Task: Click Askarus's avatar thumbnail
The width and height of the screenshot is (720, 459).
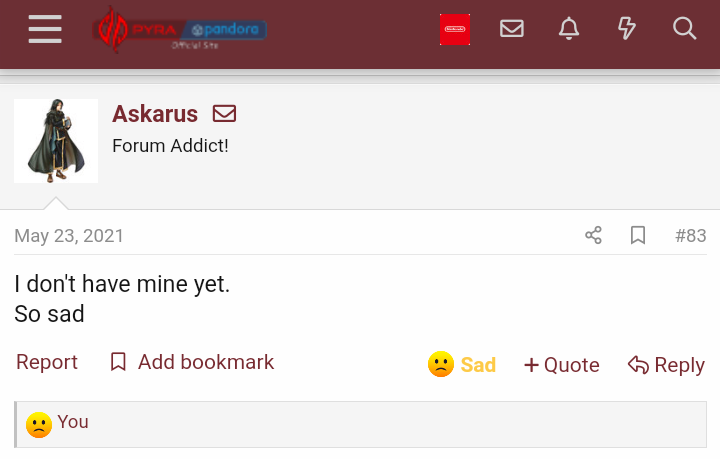Action: coord(56,141)
